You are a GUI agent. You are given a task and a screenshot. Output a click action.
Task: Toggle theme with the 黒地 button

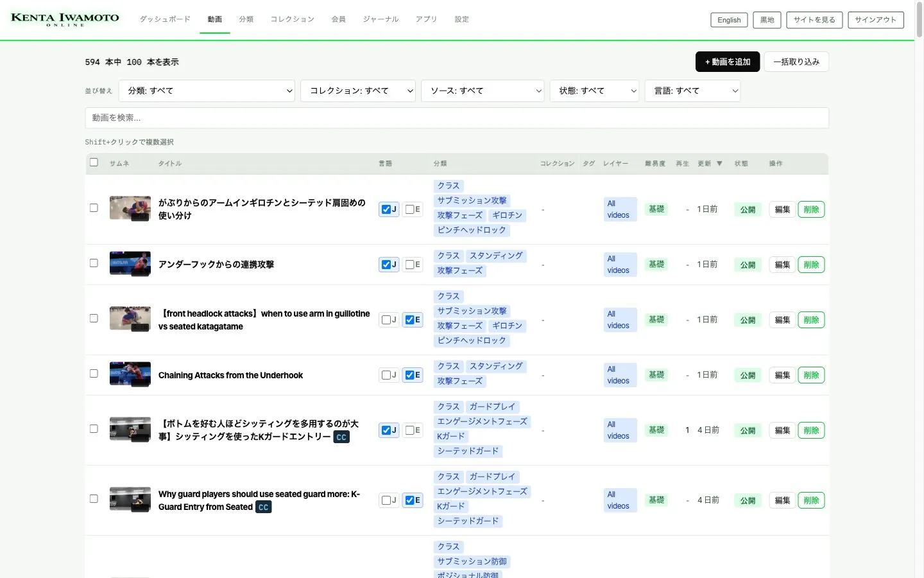[767, 20]
